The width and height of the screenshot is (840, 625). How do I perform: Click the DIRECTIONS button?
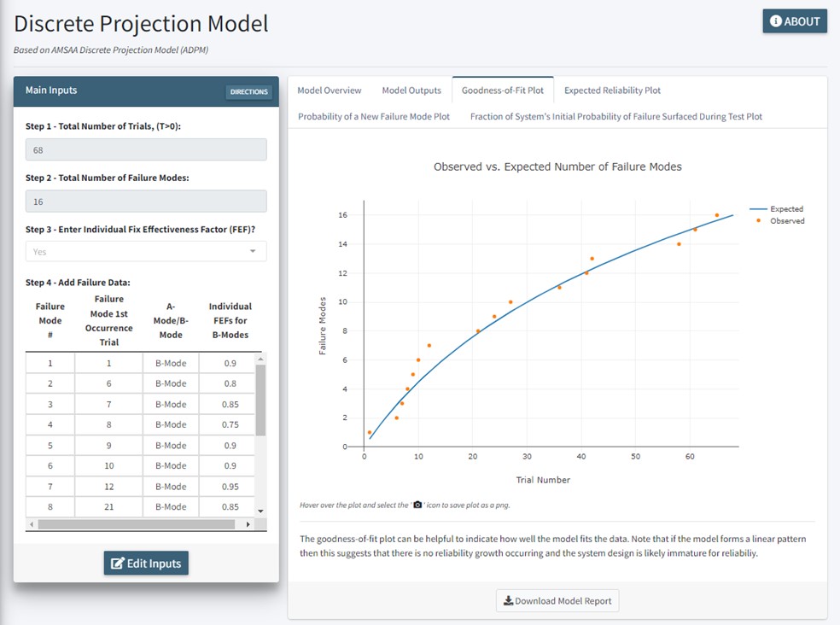(x=249, y=92)
